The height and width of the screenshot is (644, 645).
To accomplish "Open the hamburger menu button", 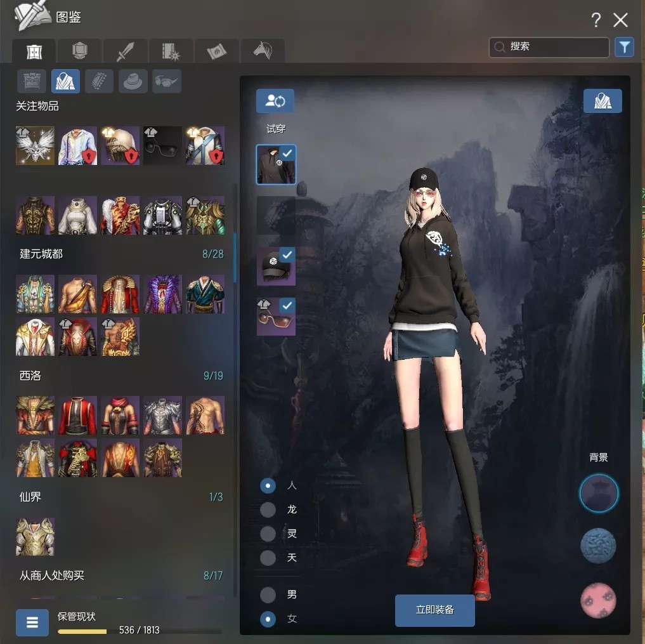I will pos(32,622).
